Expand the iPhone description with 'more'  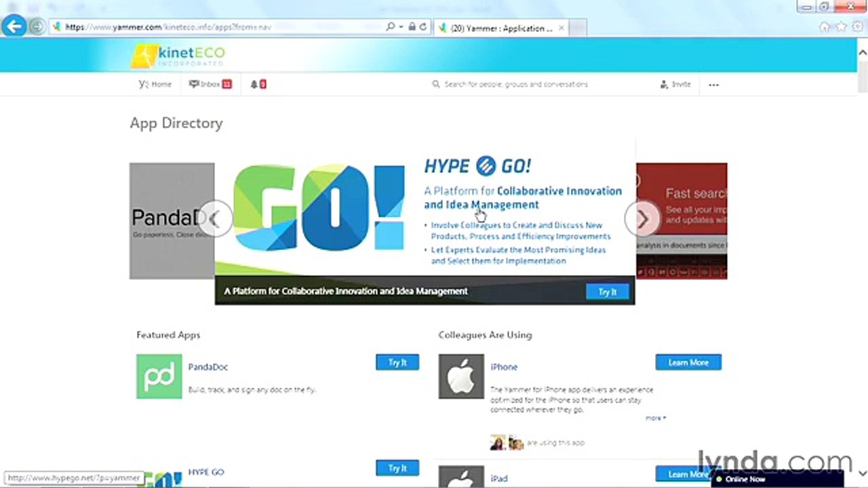pyautogui.click(x=655, y=418)
